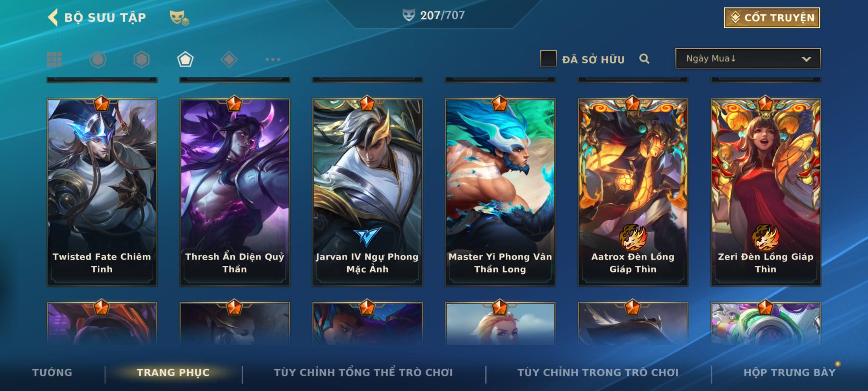Image resolution: width=868 pixels, height=391 pixels.
Task: Select the pentagon rarity filter icon
Action: 185,59
